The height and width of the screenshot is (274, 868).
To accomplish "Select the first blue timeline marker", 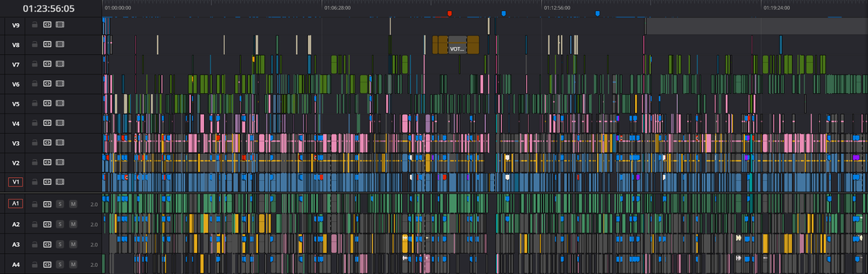I will [x=503, y=13].
